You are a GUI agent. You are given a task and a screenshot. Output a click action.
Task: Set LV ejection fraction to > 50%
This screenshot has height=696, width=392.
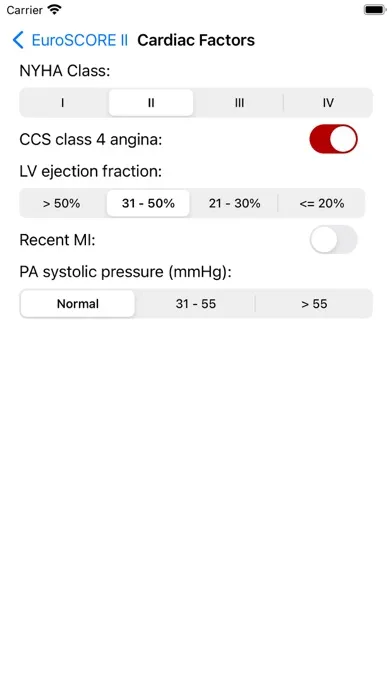(62, 203)
